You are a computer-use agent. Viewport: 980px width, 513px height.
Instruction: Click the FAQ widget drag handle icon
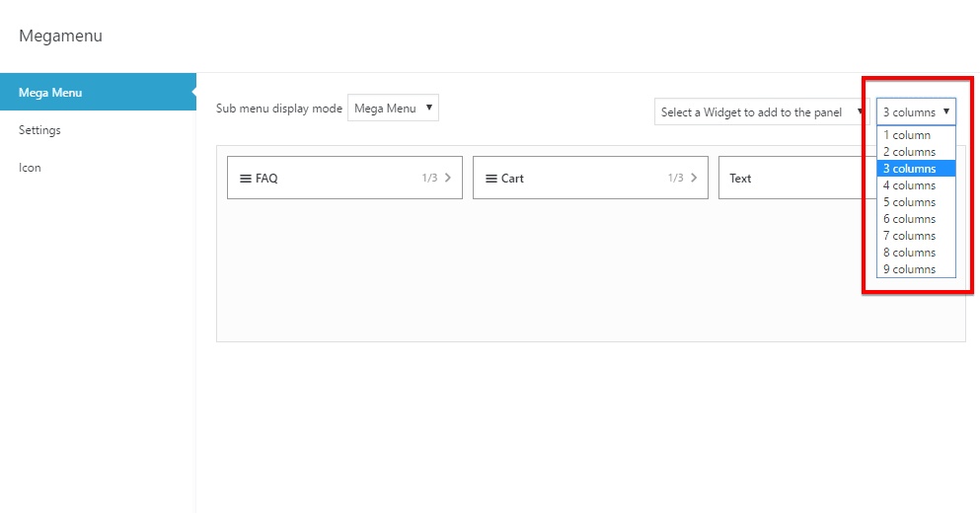(246, 179)
